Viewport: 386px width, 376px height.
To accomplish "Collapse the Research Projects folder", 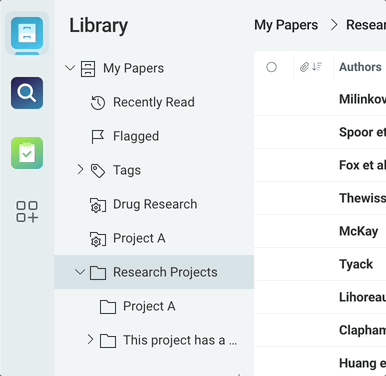I will tap(80, 272).
